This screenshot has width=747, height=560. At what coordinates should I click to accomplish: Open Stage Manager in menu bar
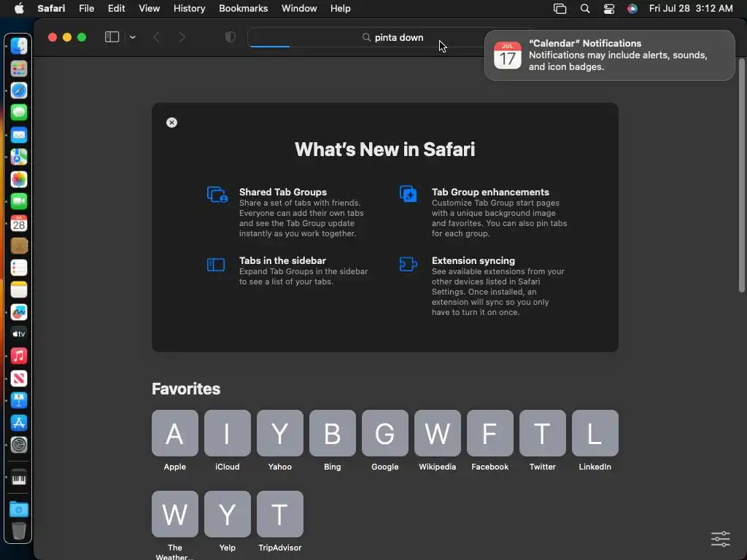pos(560,9)
